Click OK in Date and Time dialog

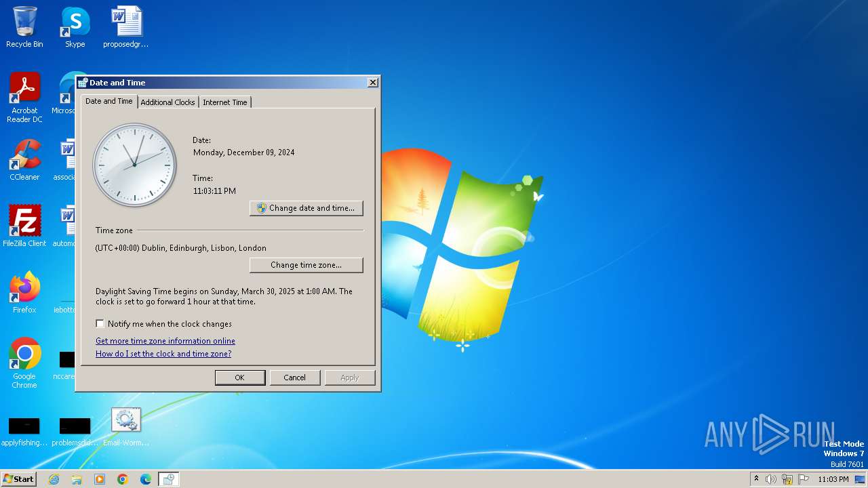tap(240, 378)
